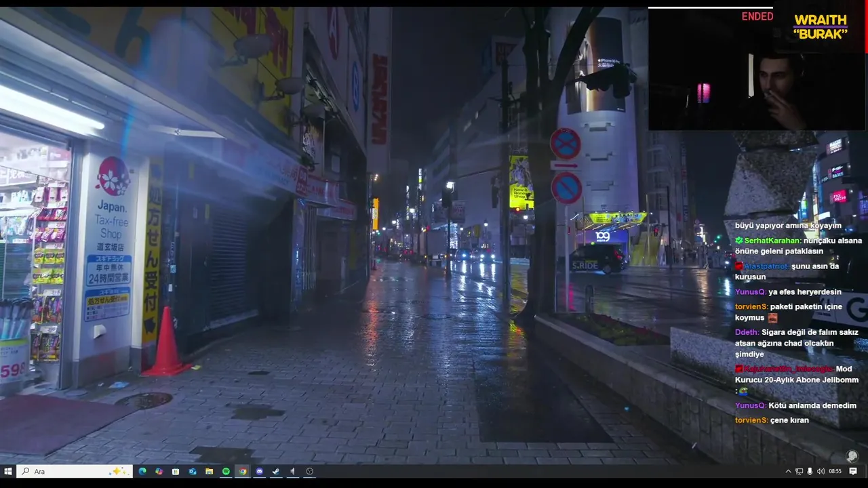The height and width of the screenshot is (488, 868).
Task: Open File Explorer from the taskbar
Action: (209, 471)
